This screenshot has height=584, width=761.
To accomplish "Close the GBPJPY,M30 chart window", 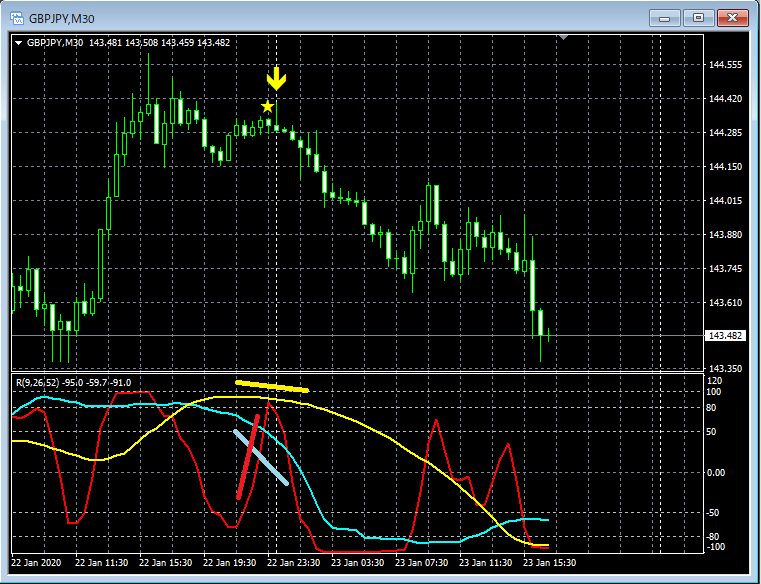I will click(x=732, y=18).
